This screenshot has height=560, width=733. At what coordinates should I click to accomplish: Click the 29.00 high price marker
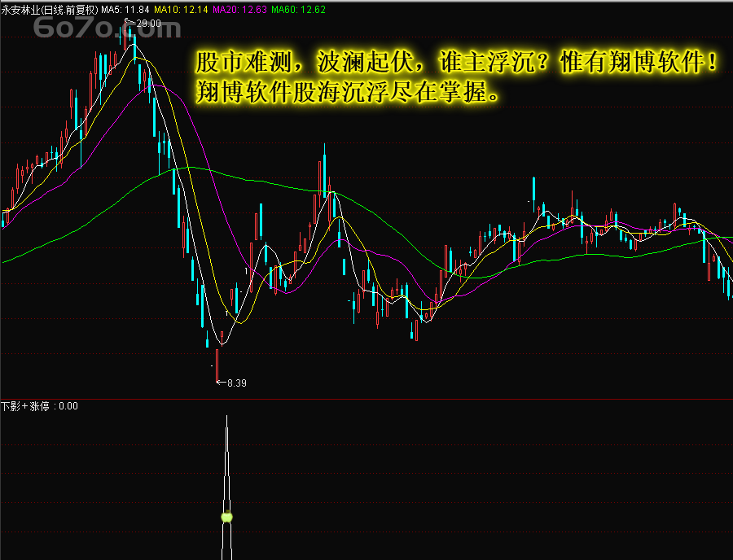pos(148,24)
